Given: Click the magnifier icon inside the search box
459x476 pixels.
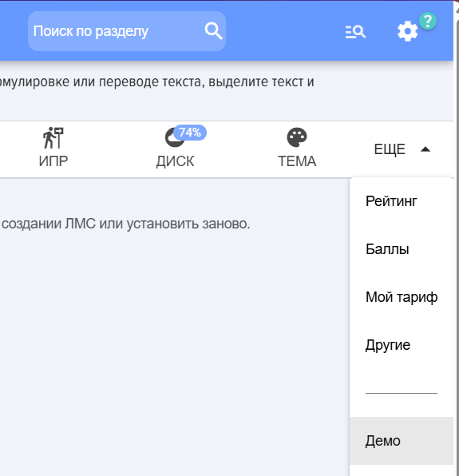Looking at the screenshot, I should pos(214,30).
